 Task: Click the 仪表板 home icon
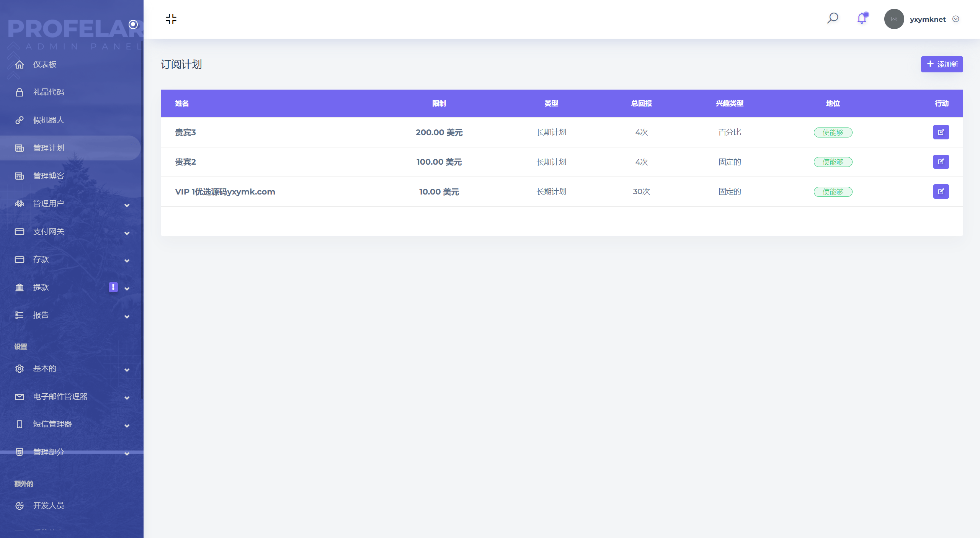[20, 64]
